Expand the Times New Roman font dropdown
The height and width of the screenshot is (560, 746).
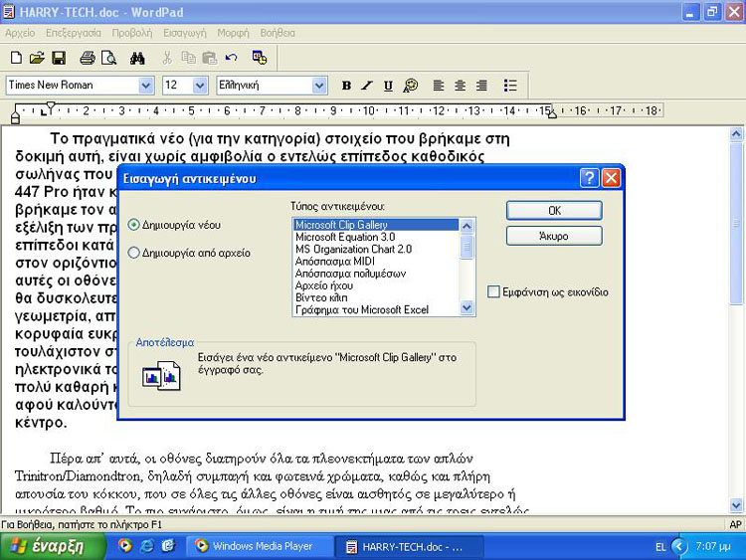pos(145,86)
